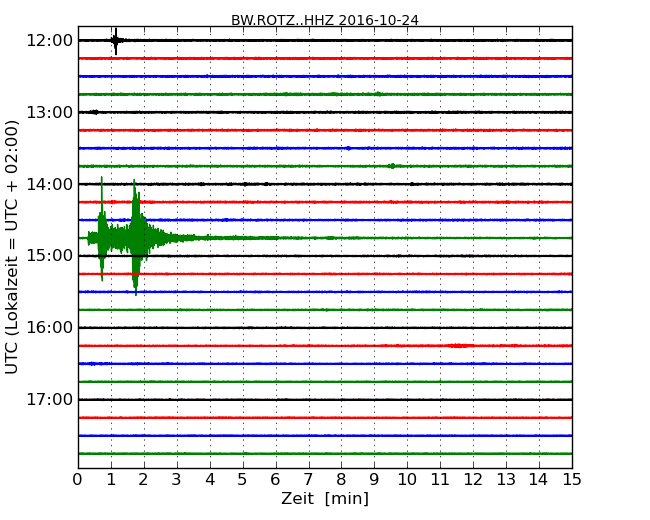Screen dimensions: 650x520
Task: Click the red bump near minute 11.5
Action: click(x=458, y=345)
